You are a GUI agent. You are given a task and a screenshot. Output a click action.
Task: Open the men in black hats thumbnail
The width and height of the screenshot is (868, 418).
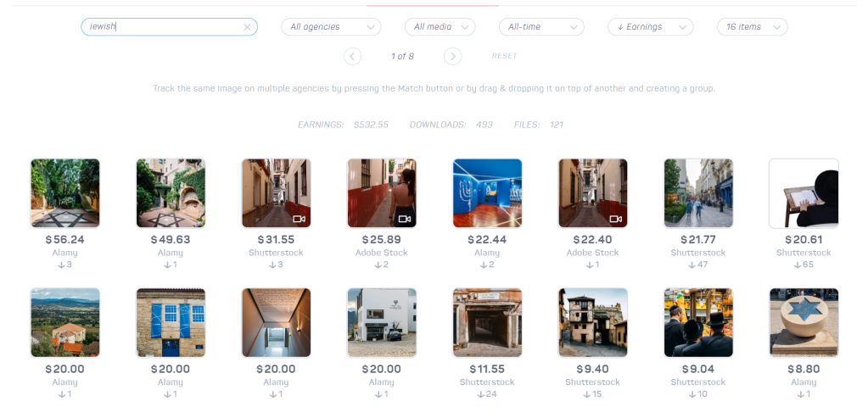[x=698, y=322]
